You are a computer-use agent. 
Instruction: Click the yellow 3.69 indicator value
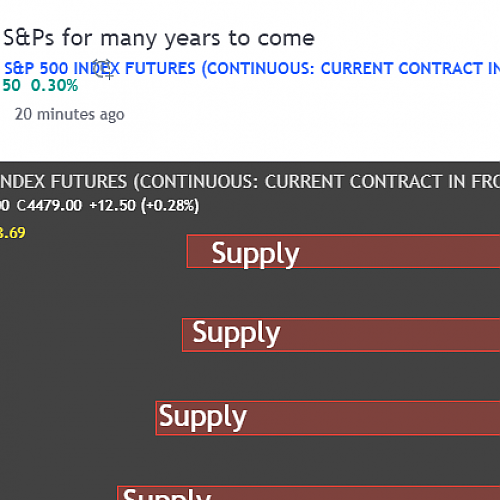click(x=13, y=233)
